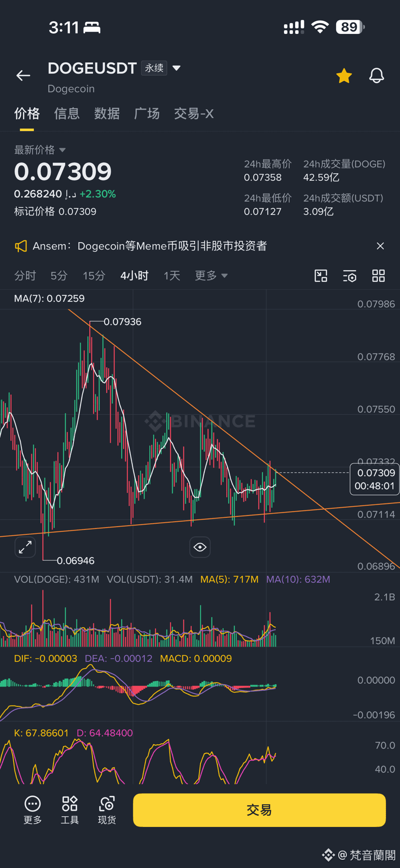Tap the Dogecoin subtitle
400x868 pixels.
pyautogui.click(x=71, y=89)
